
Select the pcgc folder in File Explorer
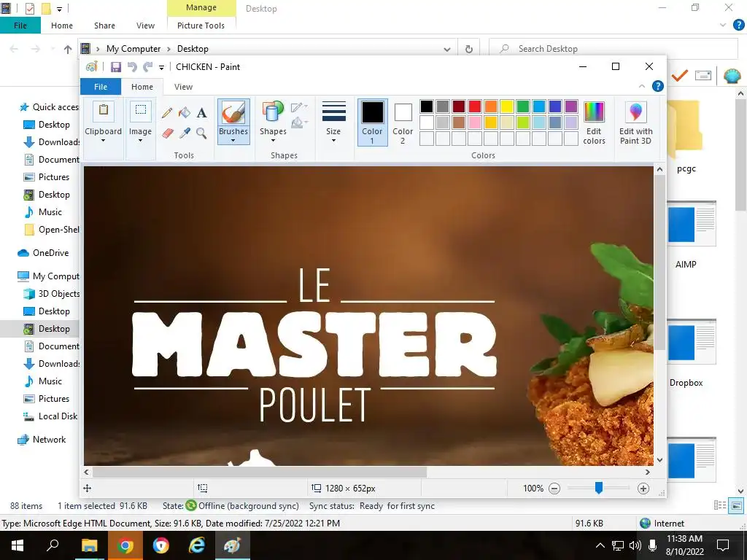[x=686, y=137]
